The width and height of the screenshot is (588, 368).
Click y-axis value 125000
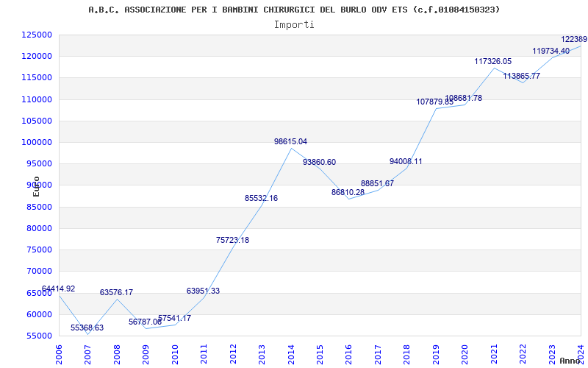pyautogui.click(x=37, y=35)
